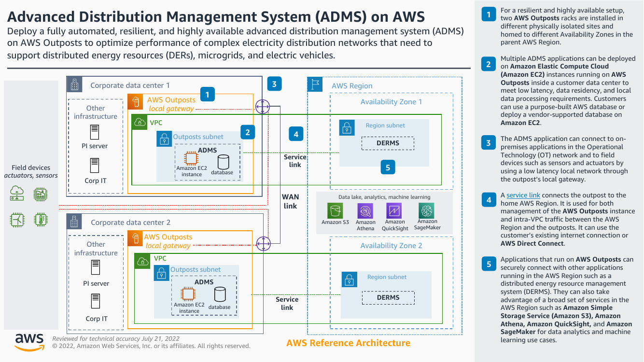
Task: Click the factory chip field device icon
Action: pyautogui.click(x=41, y=194)
